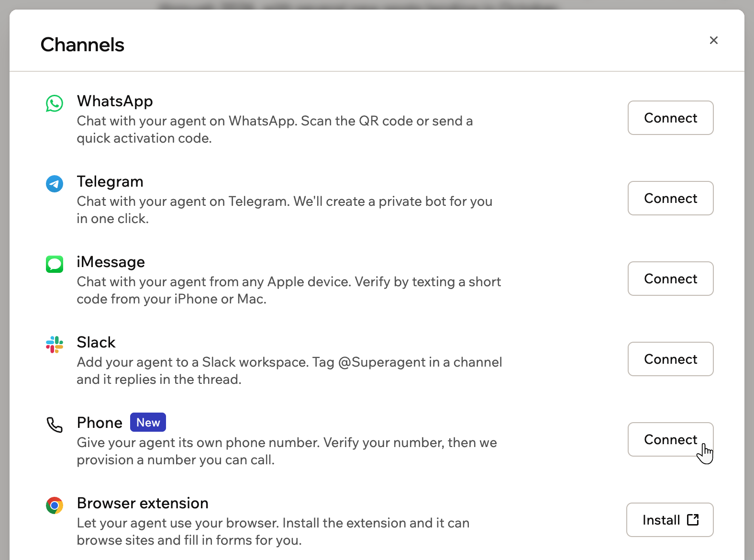Image resolution: width=754 pixels, height=560 pixels.
Task: Click the Slack logo icon
Action: click(55, 344)
